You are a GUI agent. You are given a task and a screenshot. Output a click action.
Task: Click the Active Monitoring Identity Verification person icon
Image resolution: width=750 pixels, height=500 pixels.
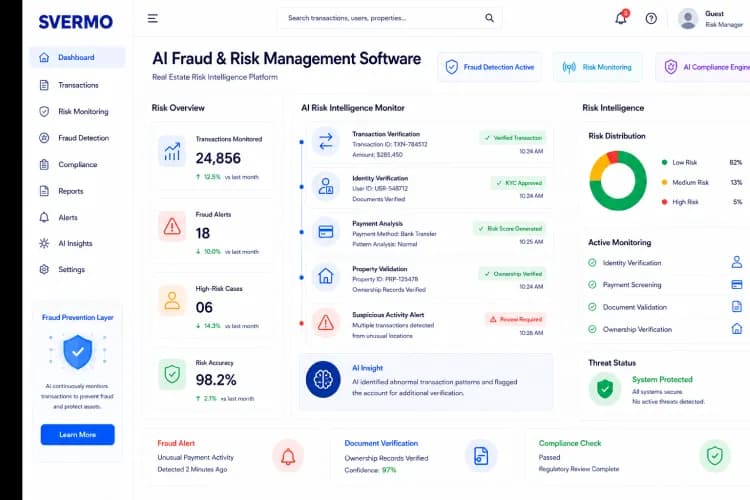(x=737, y=262)
